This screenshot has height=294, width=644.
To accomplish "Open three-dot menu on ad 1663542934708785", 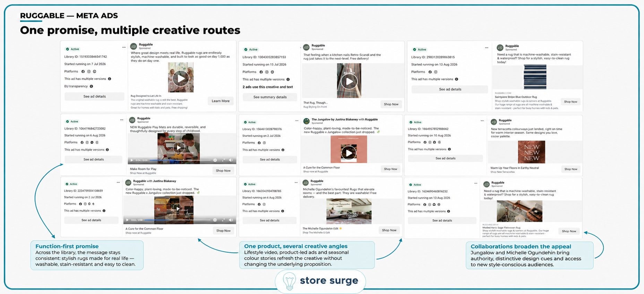I will point(296,183).
